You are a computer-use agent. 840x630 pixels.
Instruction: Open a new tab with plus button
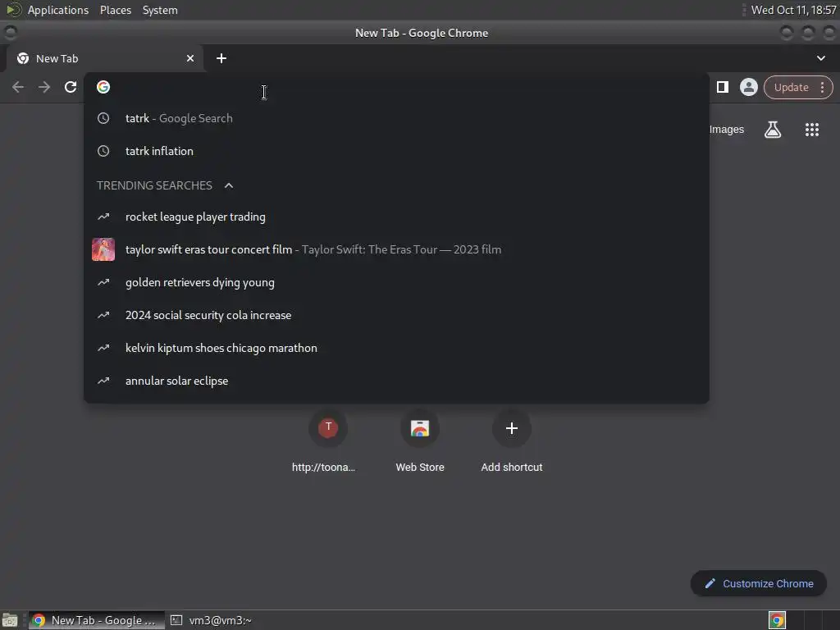221,58
